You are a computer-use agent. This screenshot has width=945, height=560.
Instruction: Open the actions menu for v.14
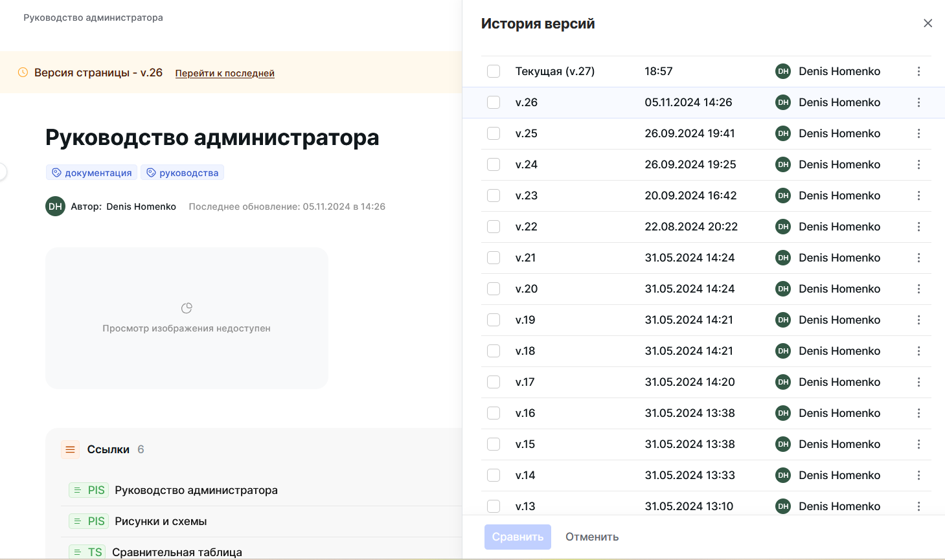919,475
